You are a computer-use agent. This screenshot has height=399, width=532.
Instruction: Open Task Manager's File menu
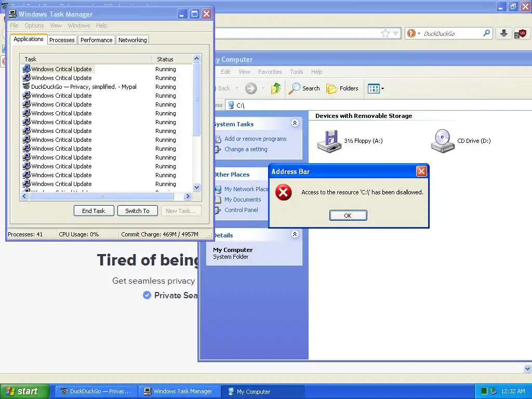14,25
